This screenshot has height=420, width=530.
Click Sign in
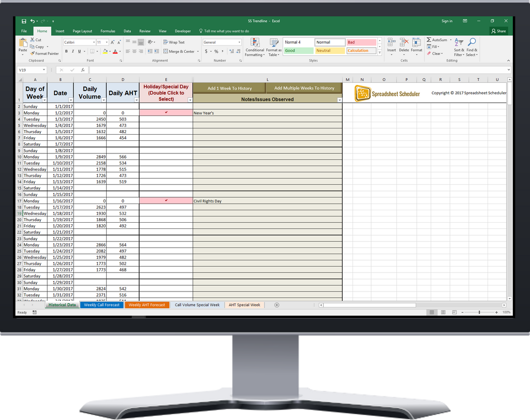[447, 21]
